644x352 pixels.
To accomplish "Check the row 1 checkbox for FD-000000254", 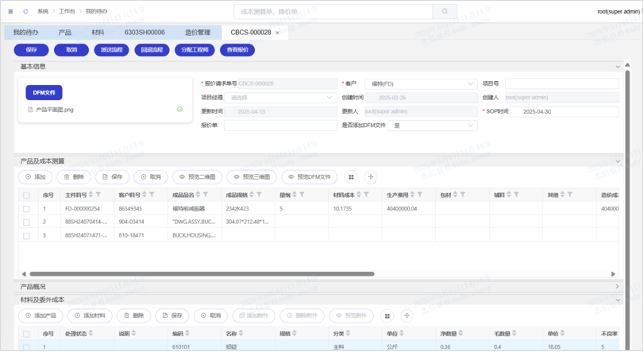I will [26, 209].
